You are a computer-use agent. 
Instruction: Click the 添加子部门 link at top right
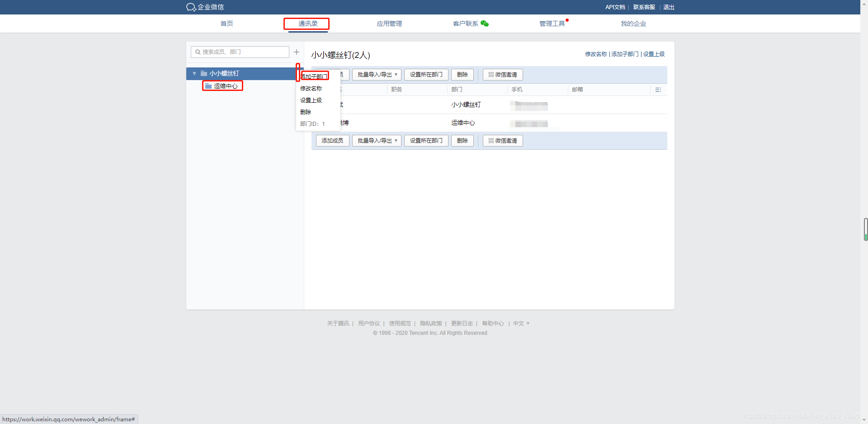click(625, 54)
